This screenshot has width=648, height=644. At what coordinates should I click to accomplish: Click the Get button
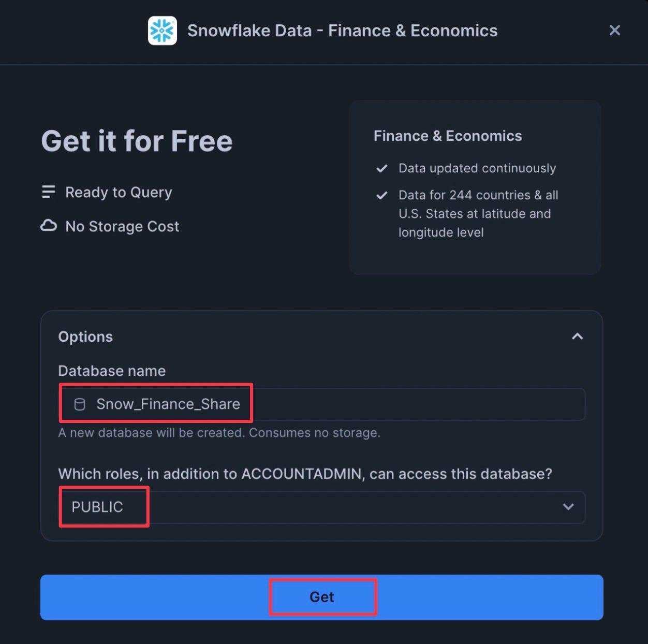tap(322, 597)
